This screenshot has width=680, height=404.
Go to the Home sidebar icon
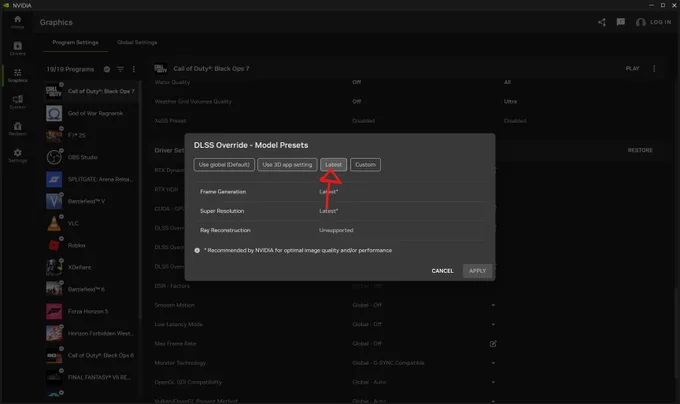pos(17,22)
